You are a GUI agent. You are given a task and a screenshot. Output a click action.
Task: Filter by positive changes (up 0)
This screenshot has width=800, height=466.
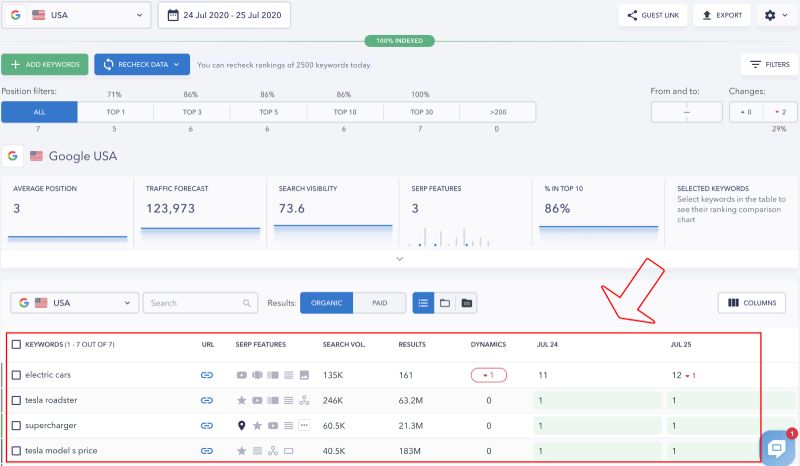click(x=746, y=112)
